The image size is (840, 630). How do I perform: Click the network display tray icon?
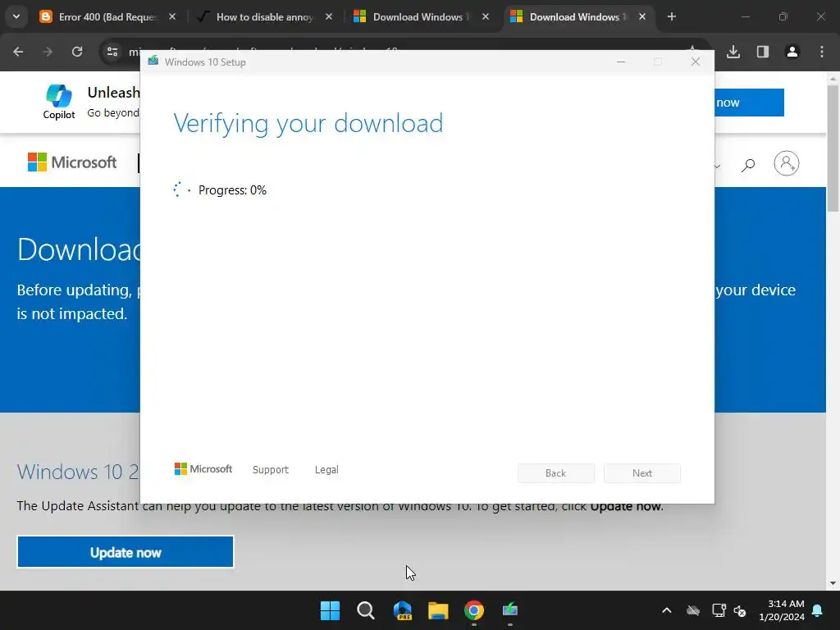(719, 610)
